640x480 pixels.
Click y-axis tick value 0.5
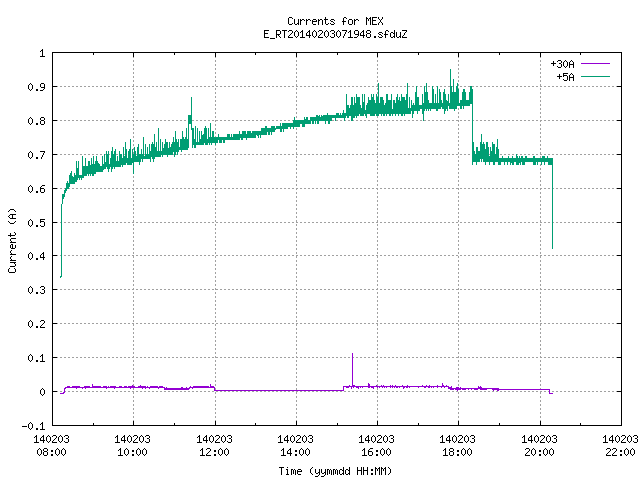point(36,222)
